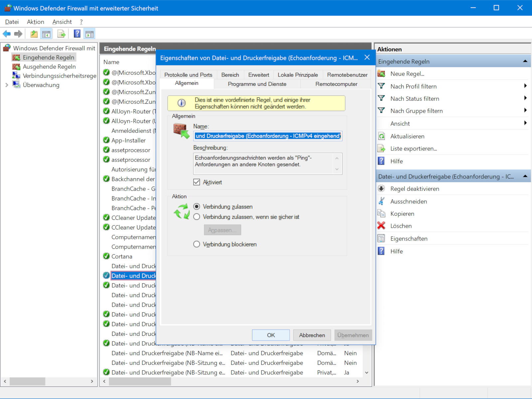Image resolution: width=532 pixels, height=399 pixels.
Task: Click the blue help toolbar icon
Action: 77,34
